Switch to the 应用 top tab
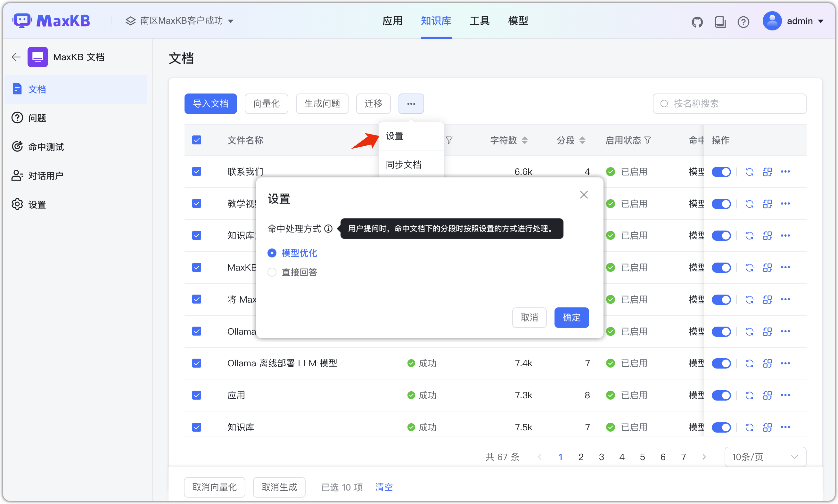Viewport: 838px width, 504px height. point(392,21)
